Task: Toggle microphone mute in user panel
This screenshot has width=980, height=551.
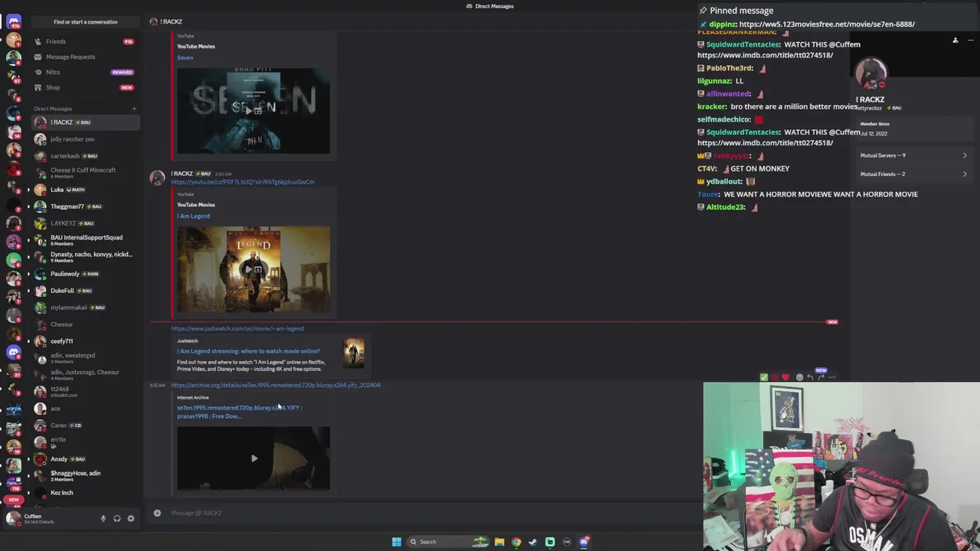Action: coord(103,519)
